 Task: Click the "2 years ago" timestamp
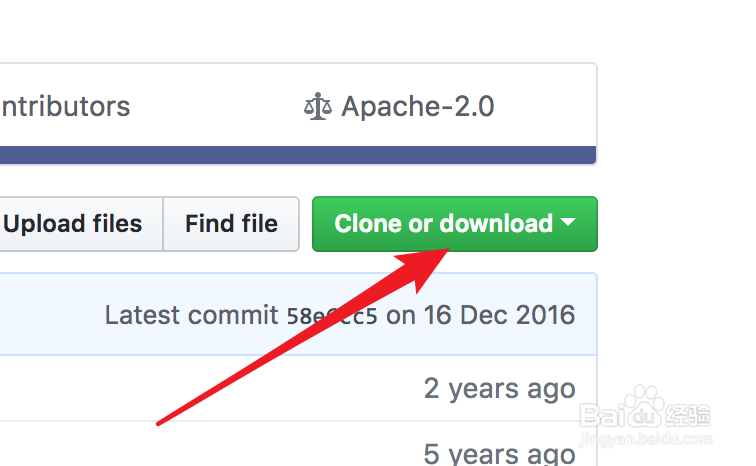pyautogui.click(x=499, y=388)
